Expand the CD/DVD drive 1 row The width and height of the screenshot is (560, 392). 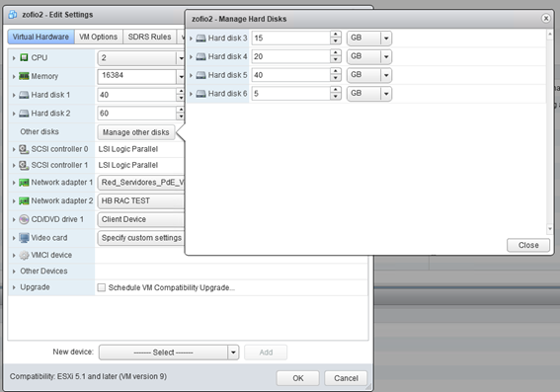tap(14, 219)
